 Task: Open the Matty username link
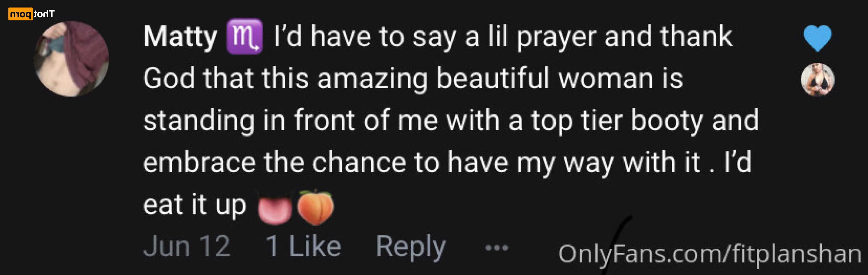point(180,37)
